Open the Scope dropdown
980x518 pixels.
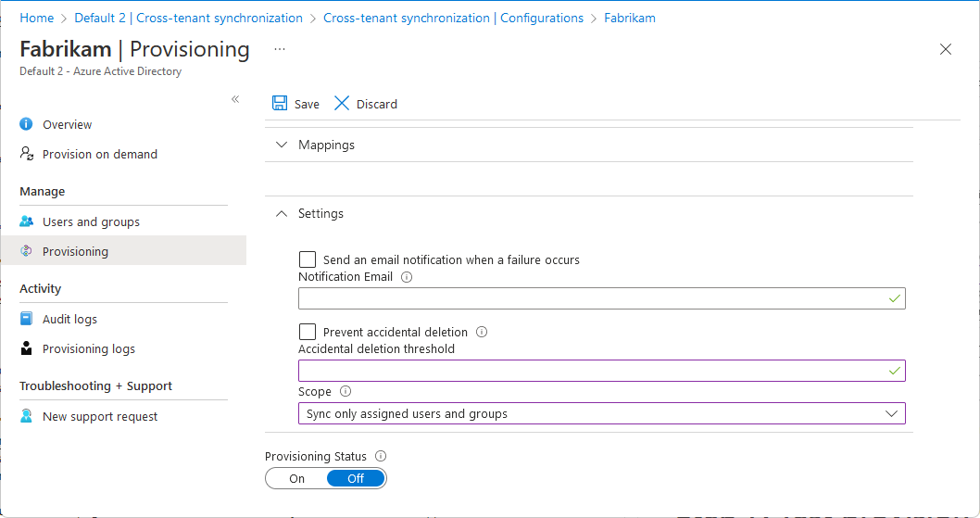pos(602,413)
